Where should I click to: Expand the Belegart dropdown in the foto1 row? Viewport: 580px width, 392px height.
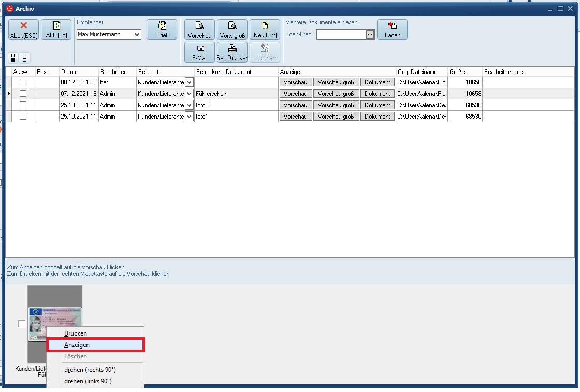pyautogui.click(x=189, y=117)
